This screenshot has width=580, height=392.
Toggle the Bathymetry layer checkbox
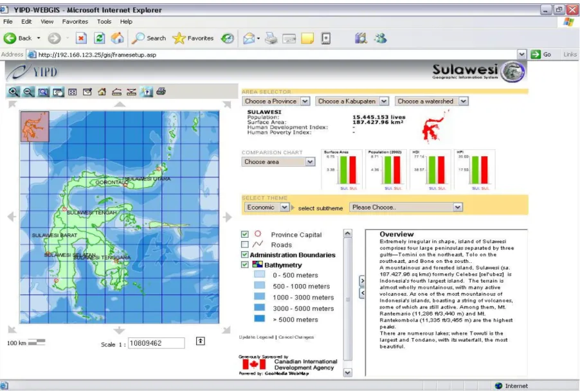click(x=244, y=265)
